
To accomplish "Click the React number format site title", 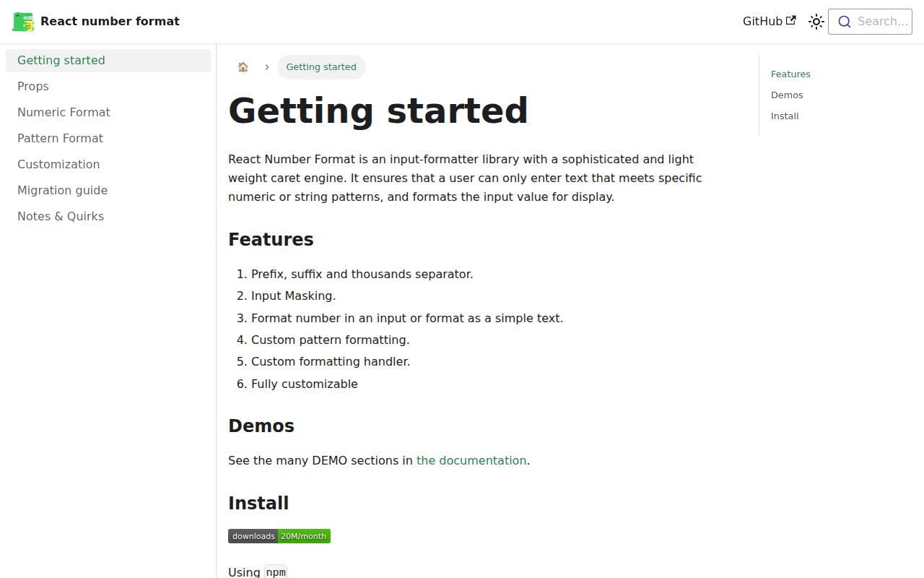I will coord(110,22).
